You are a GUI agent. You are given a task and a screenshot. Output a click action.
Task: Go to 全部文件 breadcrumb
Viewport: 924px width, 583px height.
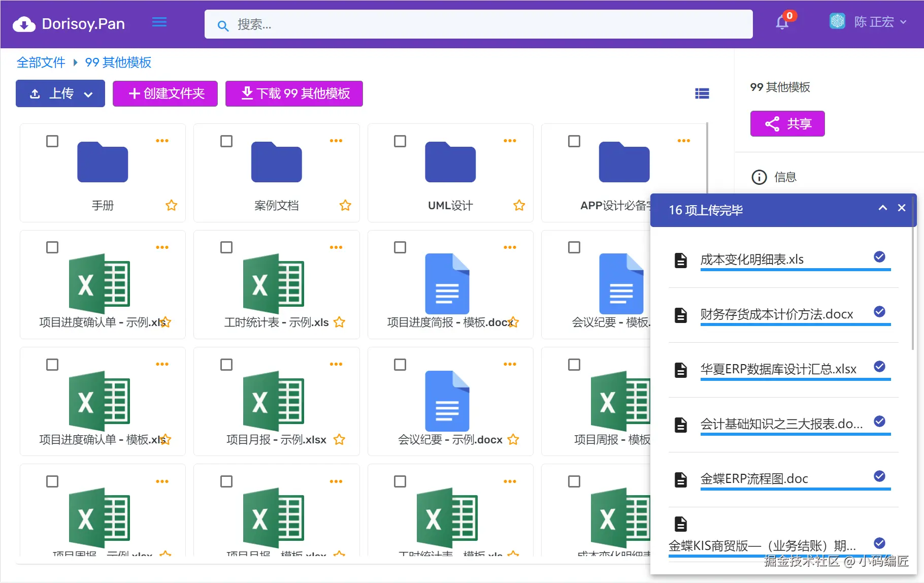pyautogui.click(x=41, y=62)
